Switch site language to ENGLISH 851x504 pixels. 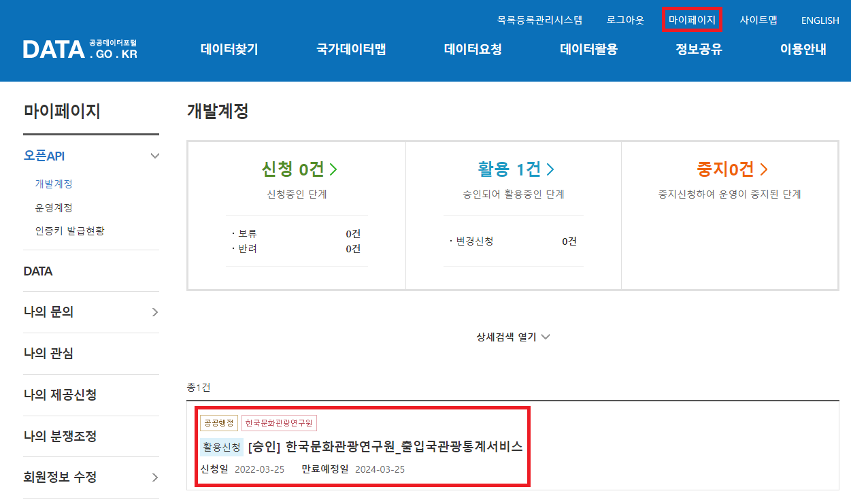coord(820,20)
